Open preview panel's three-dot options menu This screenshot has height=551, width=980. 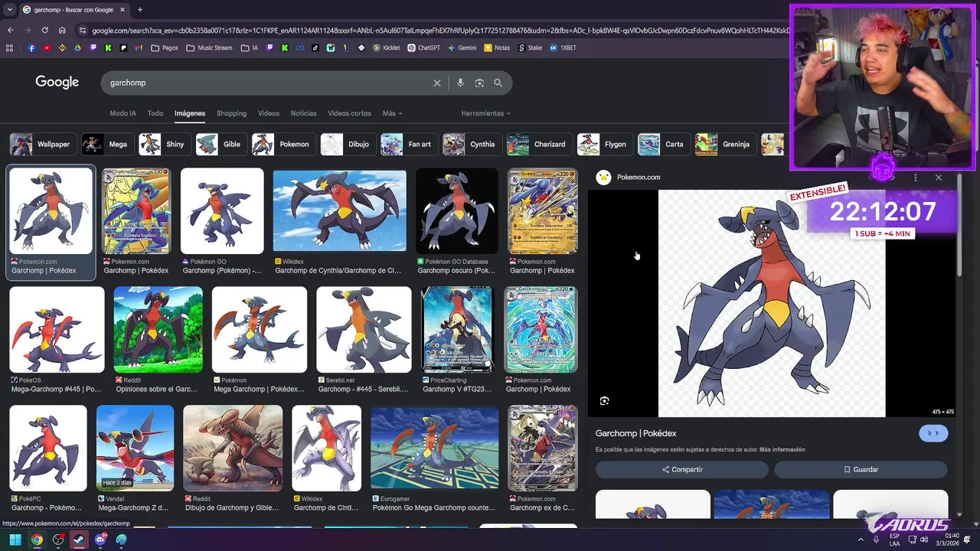tap(915, 178)
